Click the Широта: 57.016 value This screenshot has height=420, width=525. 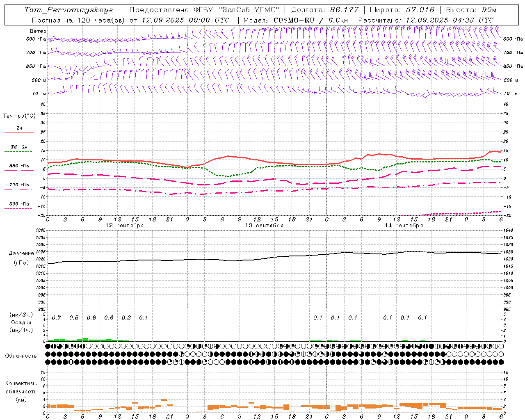pos(402,10)
